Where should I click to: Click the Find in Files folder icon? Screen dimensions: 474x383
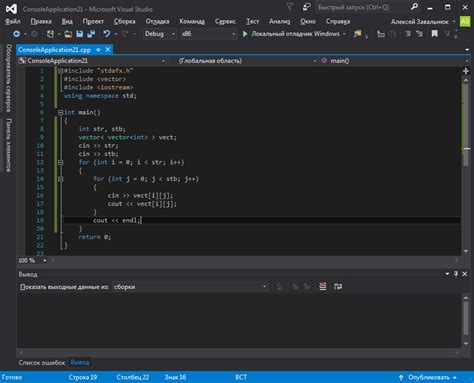(x=358, y=34)
